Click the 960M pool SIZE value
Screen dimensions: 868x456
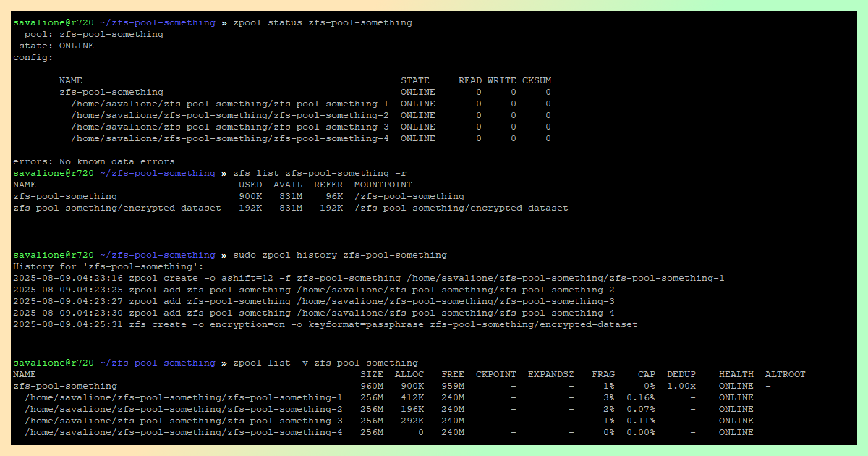coord(372,386)
